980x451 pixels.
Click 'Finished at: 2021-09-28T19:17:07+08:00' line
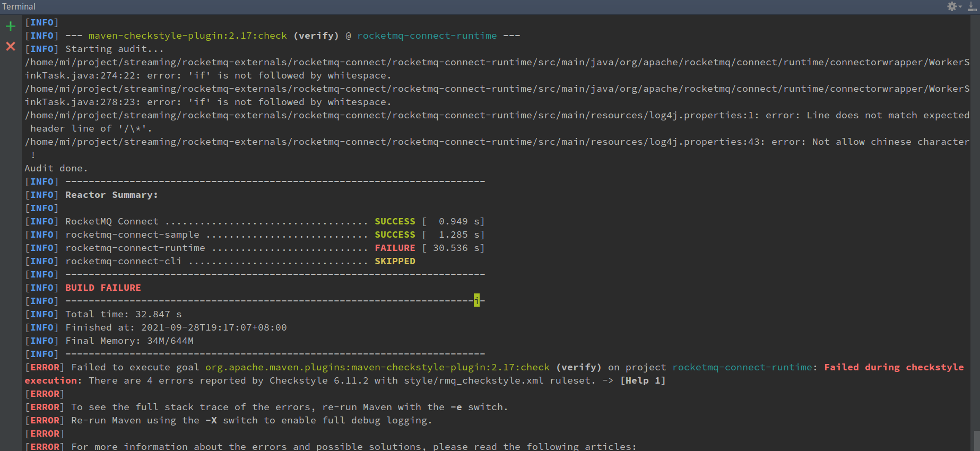point(176,327)
